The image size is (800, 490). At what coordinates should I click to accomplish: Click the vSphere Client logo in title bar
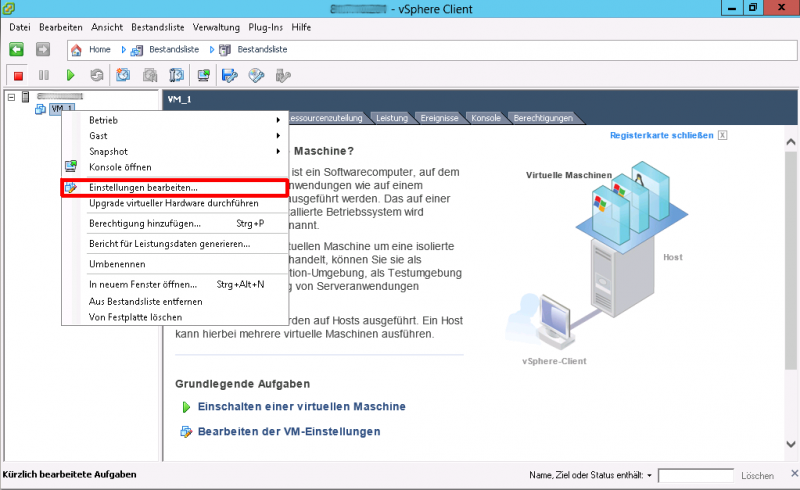(x=9, y=8)
